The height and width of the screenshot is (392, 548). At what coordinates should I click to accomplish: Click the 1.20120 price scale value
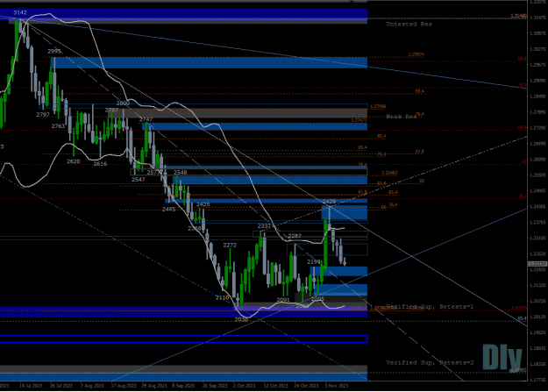pos(537,317)
